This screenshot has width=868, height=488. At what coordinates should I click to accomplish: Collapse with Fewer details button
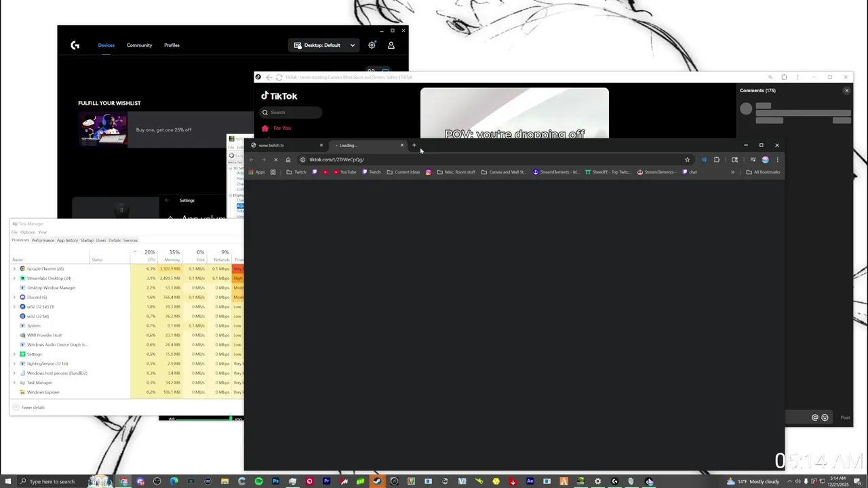[x=28, y=407]
